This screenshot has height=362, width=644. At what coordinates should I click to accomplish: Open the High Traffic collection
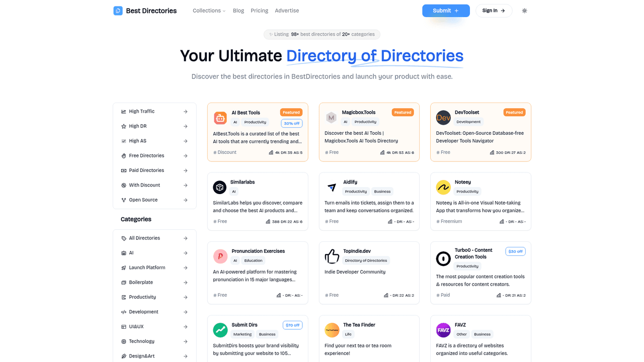point(154,112)
